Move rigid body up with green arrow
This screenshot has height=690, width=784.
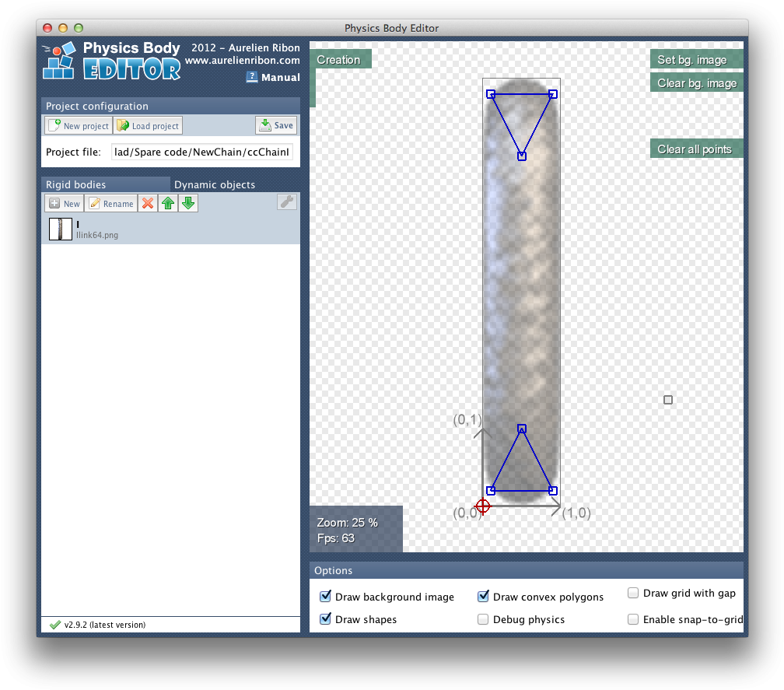coord(168,204)
